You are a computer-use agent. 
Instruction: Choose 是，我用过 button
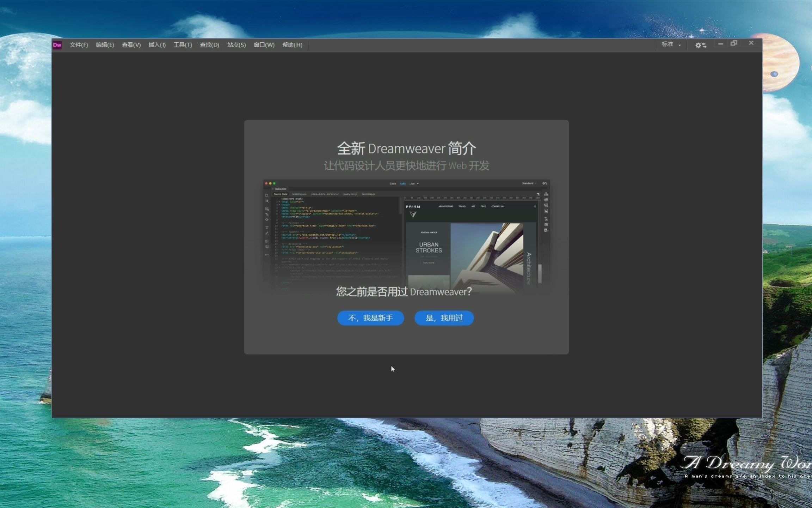[444, 318]
